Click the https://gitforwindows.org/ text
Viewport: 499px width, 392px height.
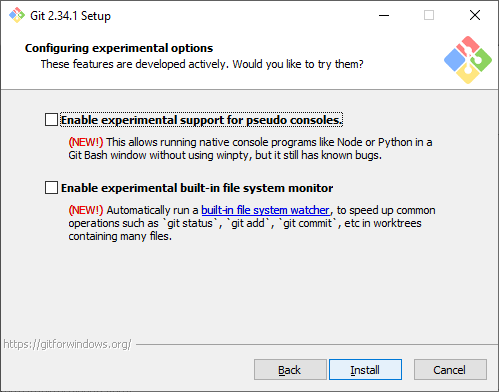68,344
